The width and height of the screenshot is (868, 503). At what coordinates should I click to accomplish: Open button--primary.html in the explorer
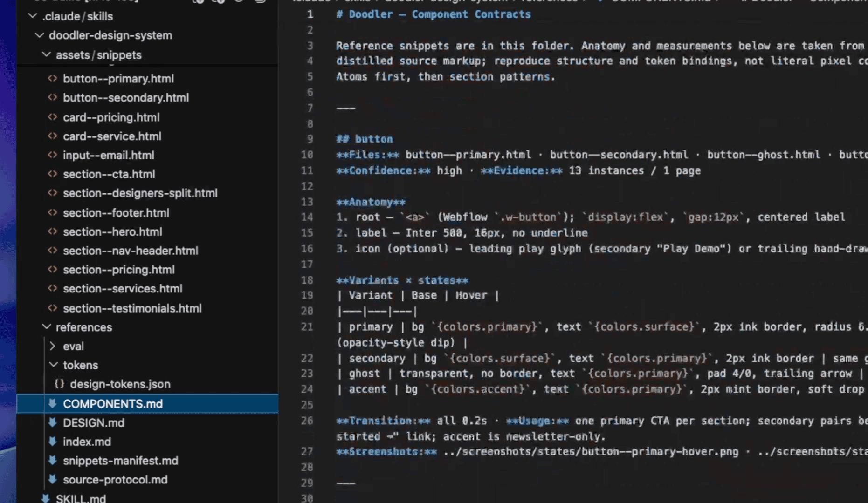point(118,79)
